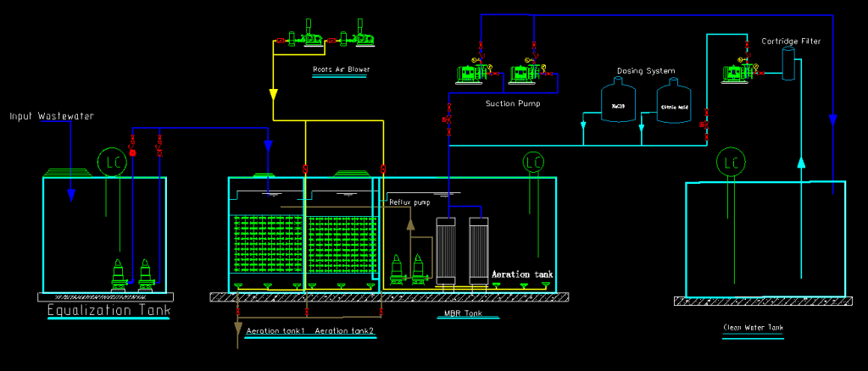Select the "Equalization Tank" title text
Viewport: 868px width, 371px height.
pos(108,312)
